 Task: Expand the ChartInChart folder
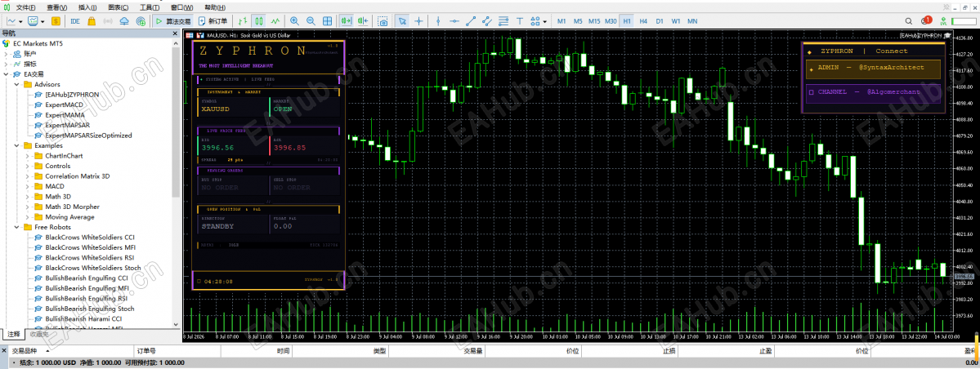[28, 155]
